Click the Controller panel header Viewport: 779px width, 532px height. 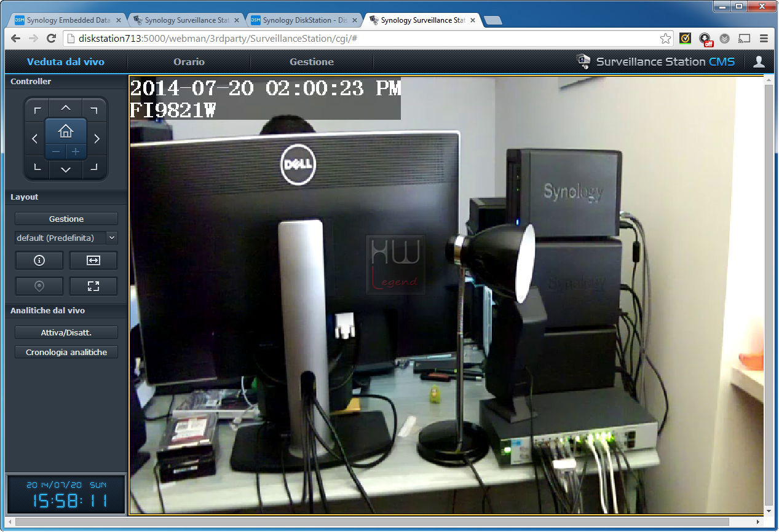pos(66,82)
